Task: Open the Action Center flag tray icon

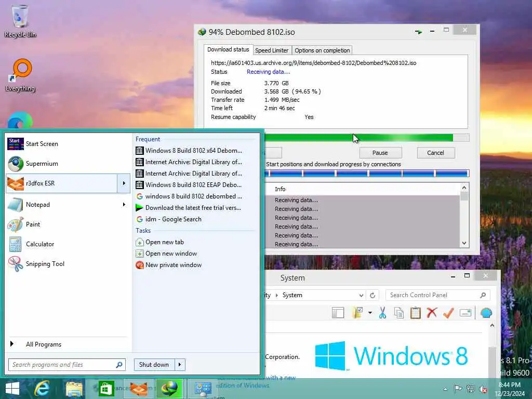Action: tap(458, 389)
